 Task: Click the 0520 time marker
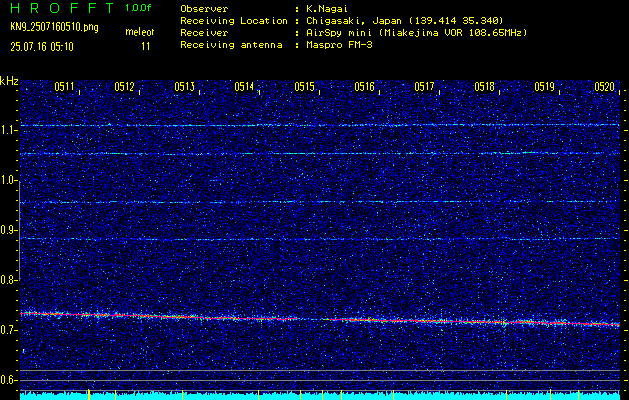pos(605,87)
